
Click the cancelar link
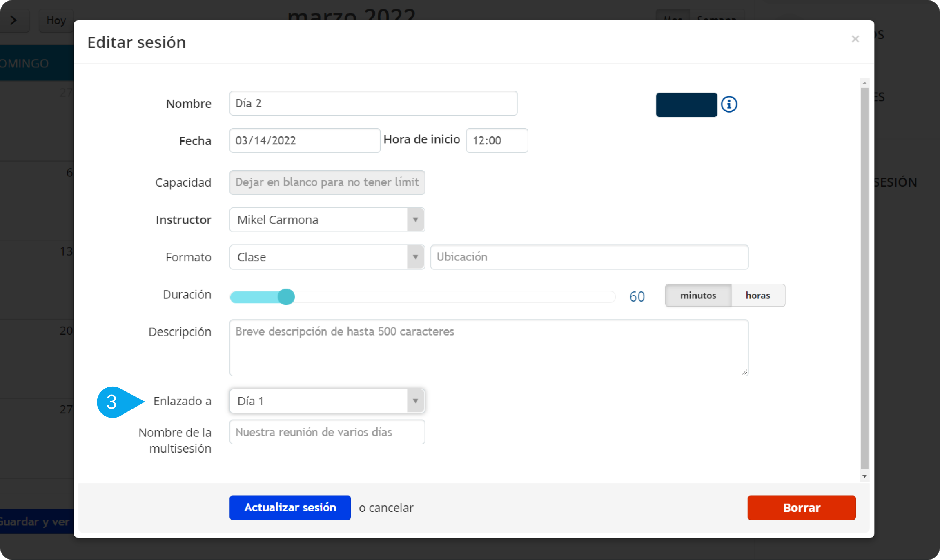pos(391,508)
